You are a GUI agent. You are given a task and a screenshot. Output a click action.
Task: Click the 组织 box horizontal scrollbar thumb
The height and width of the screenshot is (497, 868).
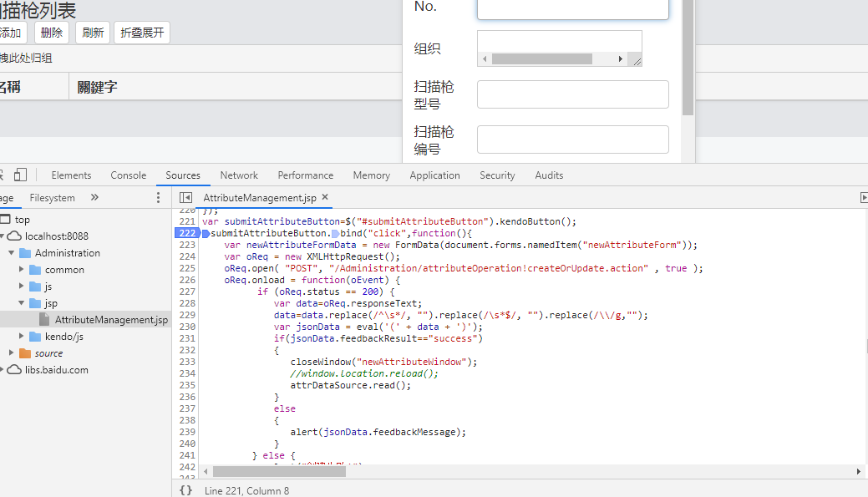click(x=542, y=58)
